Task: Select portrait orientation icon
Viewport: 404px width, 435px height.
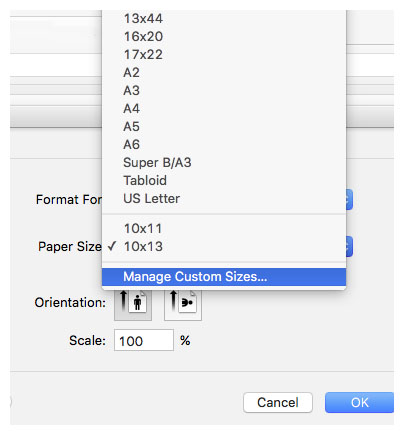Action: 133,305
